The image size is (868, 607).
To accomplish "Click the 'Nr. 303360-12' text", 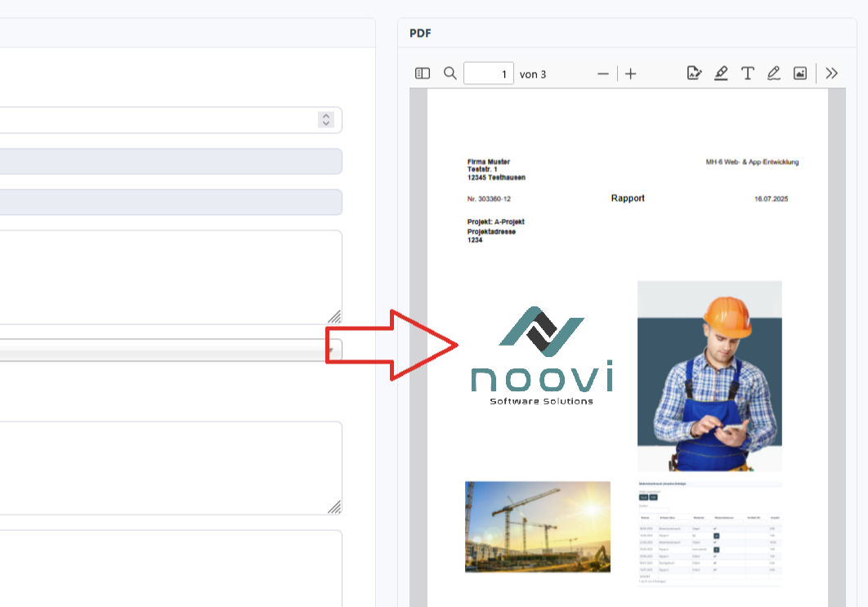I will 489,199.
